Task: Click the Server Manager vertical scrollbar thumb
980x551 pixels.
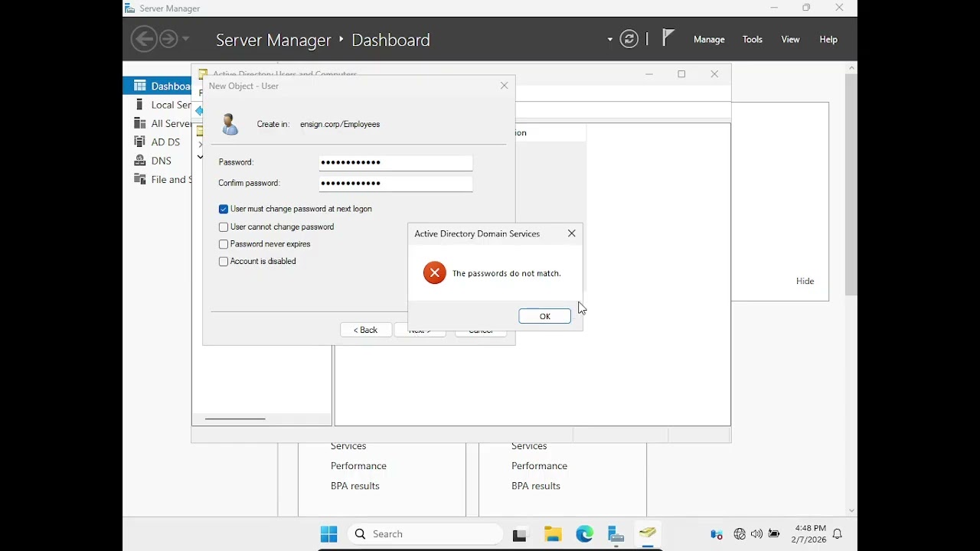Action: point(851,184)
